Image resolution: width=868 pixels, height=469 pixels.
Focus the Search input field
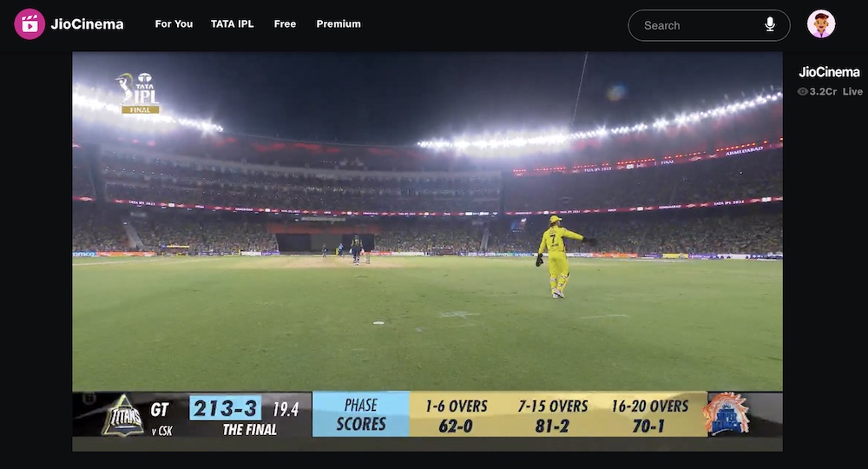pyautogui.click(x=699, y=25)
